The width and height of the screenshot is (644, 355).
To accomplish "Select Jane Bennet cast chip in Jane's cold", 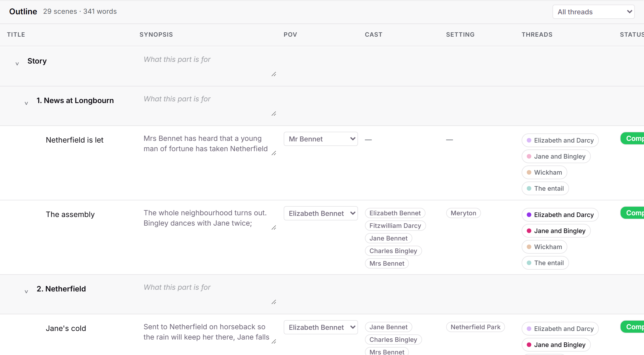I will point(388,327).
